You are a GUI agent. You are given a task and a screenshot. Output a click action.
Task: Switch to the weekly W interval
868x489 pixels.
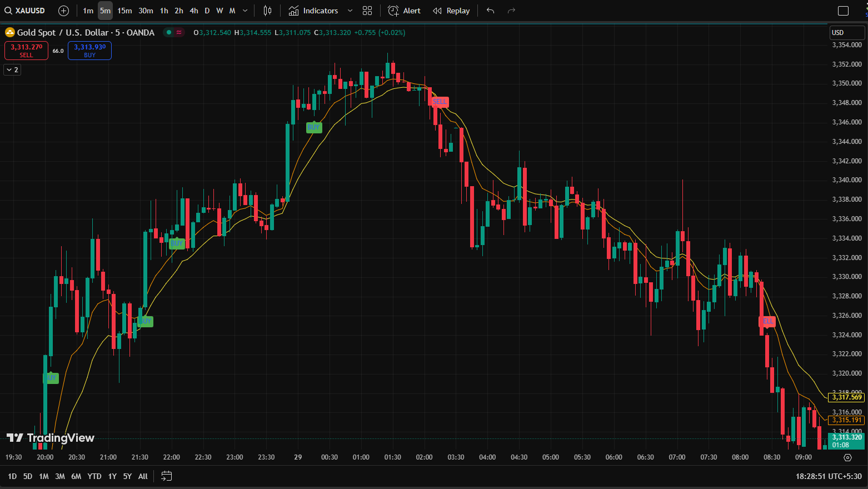point(220,11)
